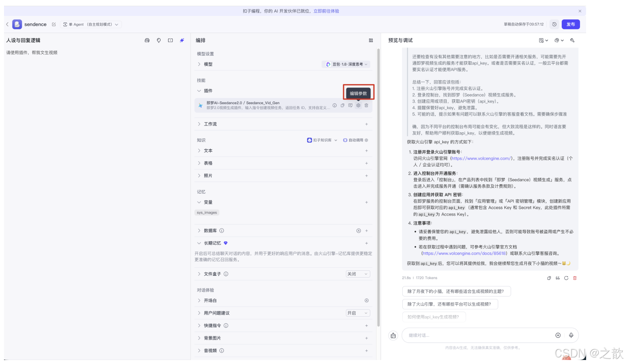Dismiss the top banner with X
The width and height of the screenshot is (625, 364).
(580, 11)
